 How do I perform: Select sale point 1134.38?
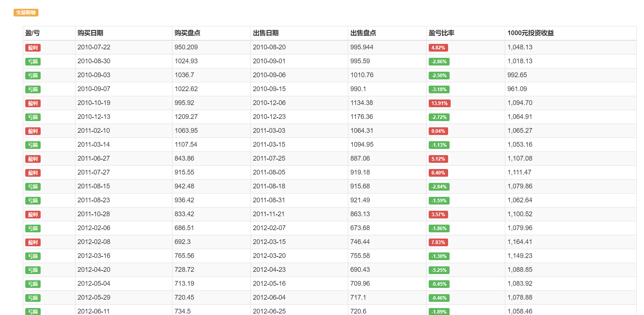[362, 103]
